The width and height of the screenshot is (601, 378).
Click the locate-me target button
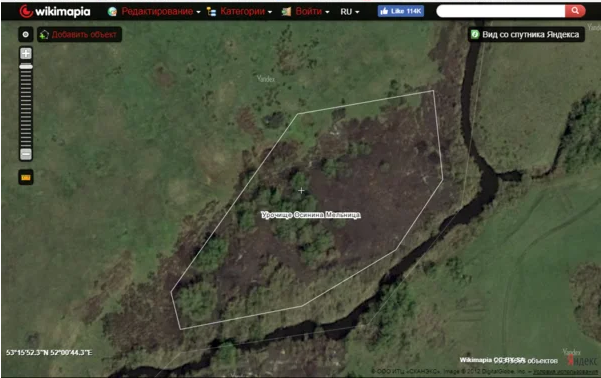(x=26, y=35)
